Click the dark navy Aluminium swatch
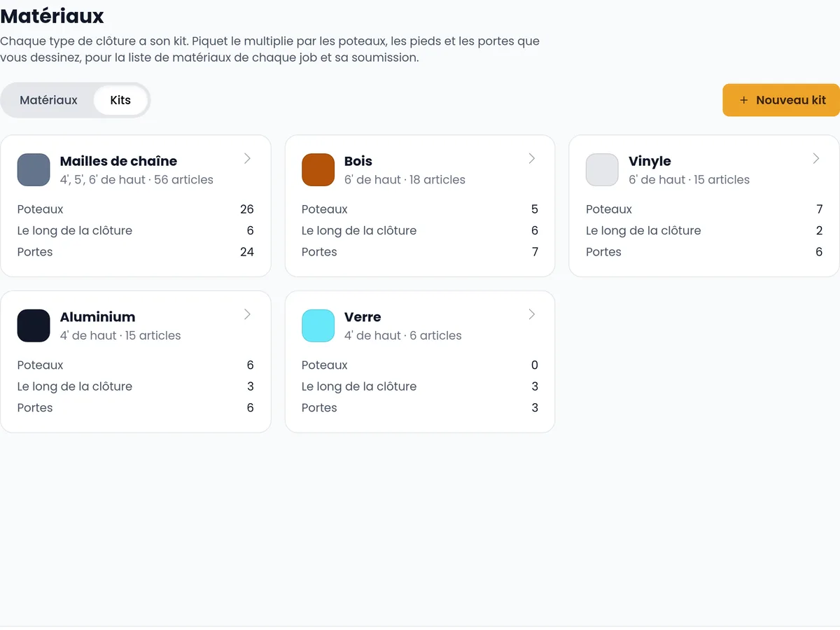Viewport: 840px width, 630px height. (34, 326)
